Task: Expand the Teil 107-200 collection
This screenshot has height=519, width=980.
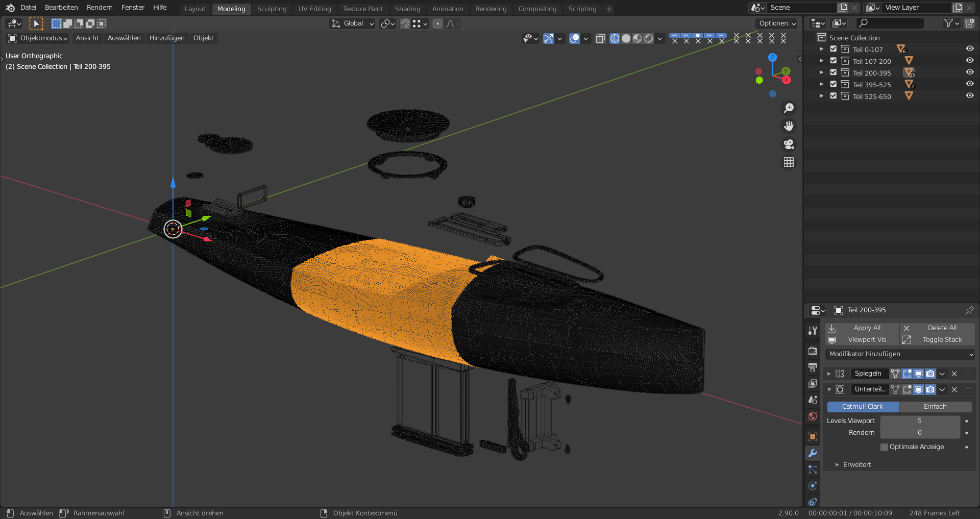Action: click(821, 61)
